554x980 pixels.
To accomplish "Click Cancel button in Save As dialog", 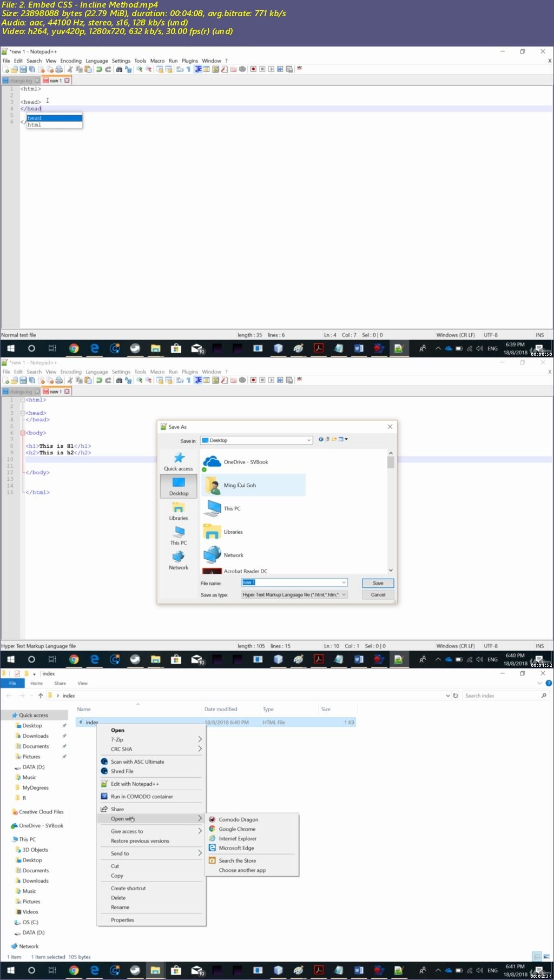I will pyautogui.click(x=378, y=594).
